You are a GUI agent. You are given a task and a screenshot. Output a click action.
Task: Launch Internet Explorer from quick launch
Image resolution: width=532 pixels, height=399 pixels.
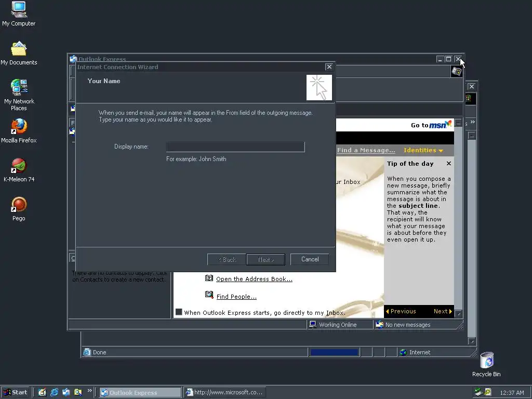click(54, 392)
